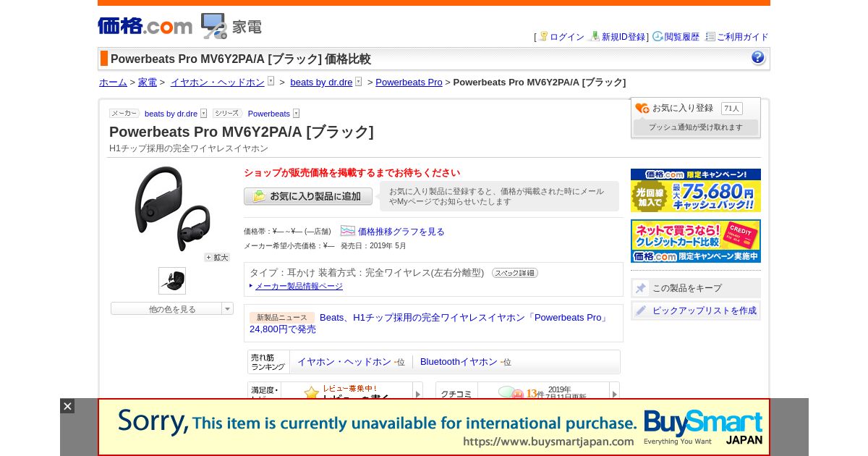868x456 pixels.
Task: Open メーカー製品情報ページ link
Action: pyautogui.click(x=299, y=286)
